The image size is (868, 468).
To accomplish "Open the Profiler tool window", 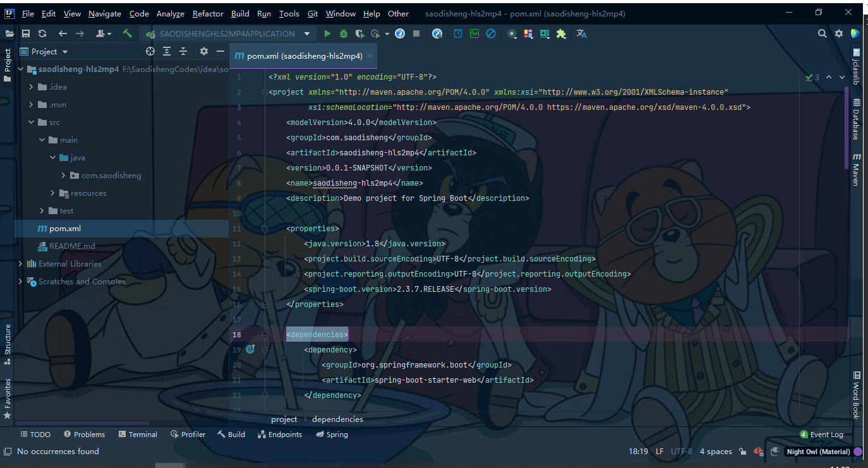I will point(188,435).
